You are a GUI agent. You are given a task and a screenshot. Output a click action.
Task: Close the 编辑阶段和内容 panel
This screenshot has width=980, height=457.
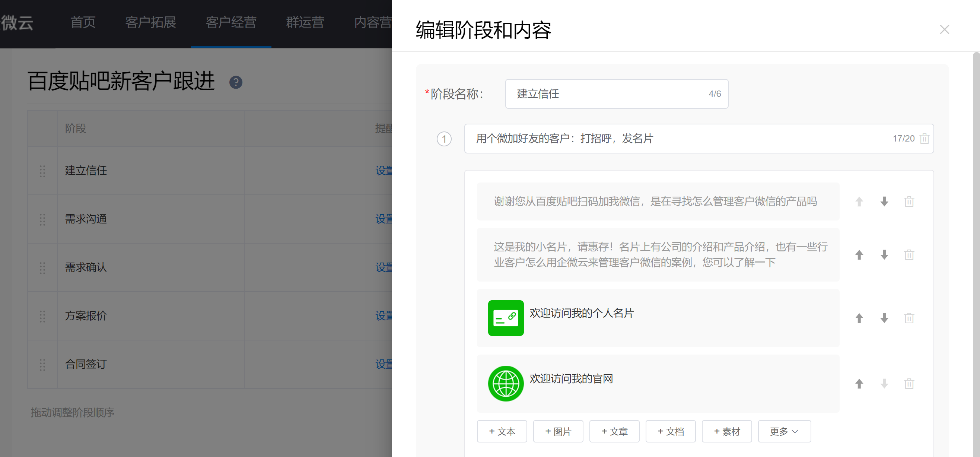click(x=944, y=29)
